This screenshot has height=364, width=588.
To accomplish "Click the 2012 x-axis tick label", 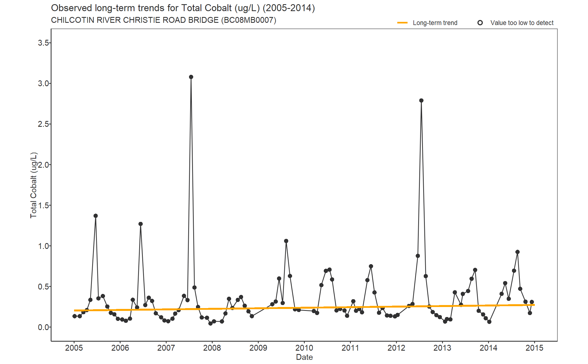I will point(396,348).
